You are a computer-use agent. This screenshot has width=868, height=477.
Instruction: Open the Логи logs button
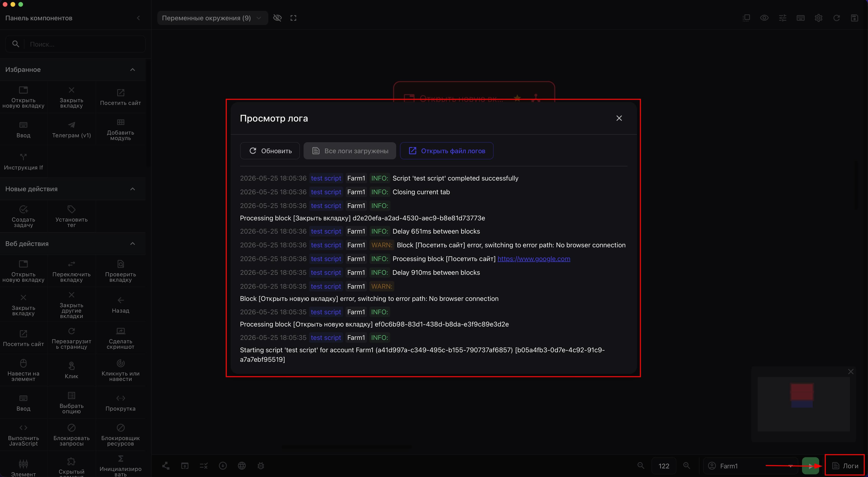(845, 465)
